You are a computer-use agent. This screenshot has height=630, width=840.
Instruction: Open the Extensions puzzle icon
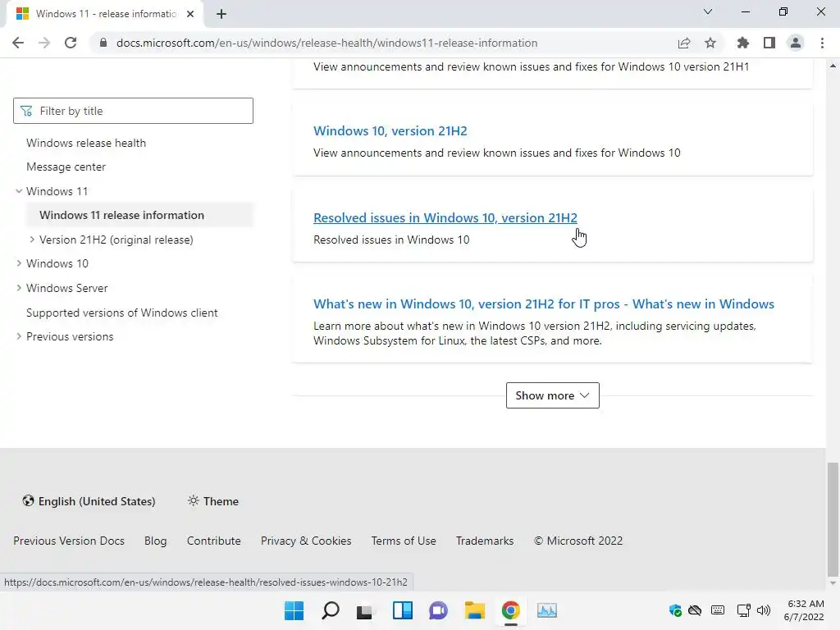[742, 43]
